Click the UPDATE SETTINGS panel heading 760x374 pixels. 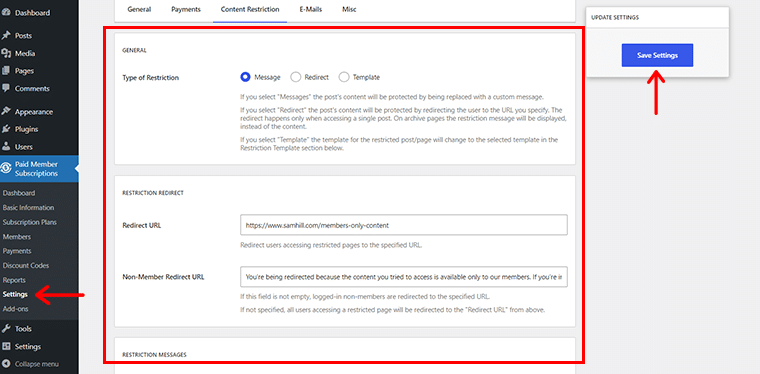(x=615, y=17)
